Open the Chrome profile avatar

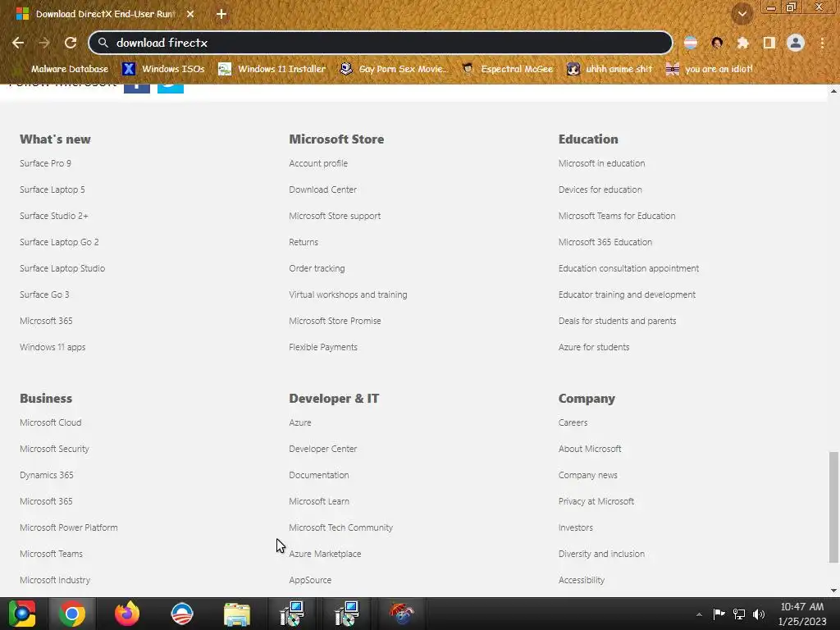point(796,43)
